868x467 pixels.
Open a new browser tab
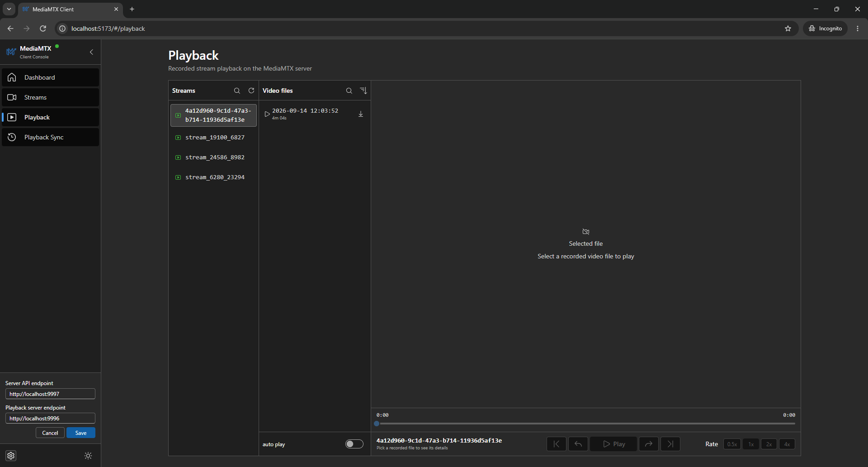click(x=132, y=9)
